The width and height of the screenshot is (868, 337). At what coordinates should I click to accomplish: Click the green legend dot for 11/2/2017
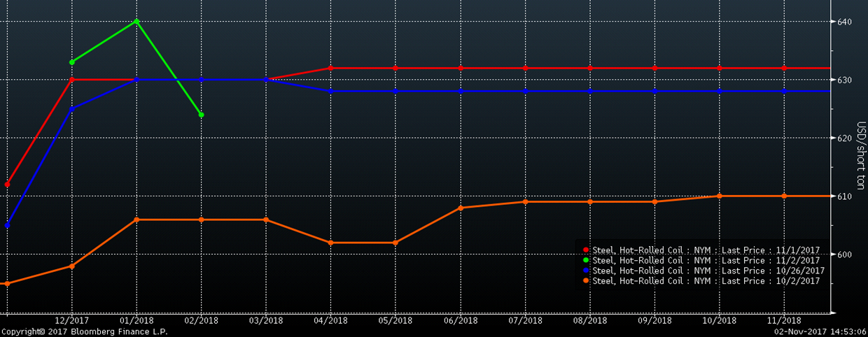pyautogui.click(x=586, y=260)
